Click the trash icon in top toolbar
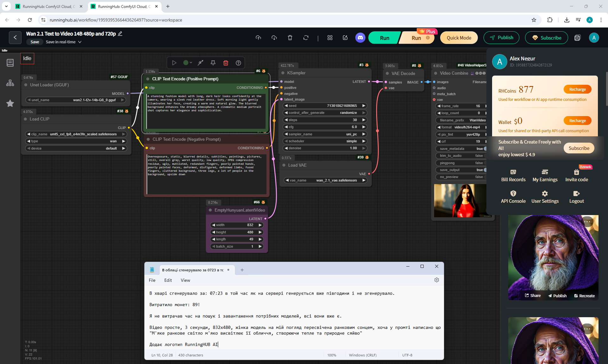Image resolution: width=608 pixels, height=364 pixels. [290, 38]
